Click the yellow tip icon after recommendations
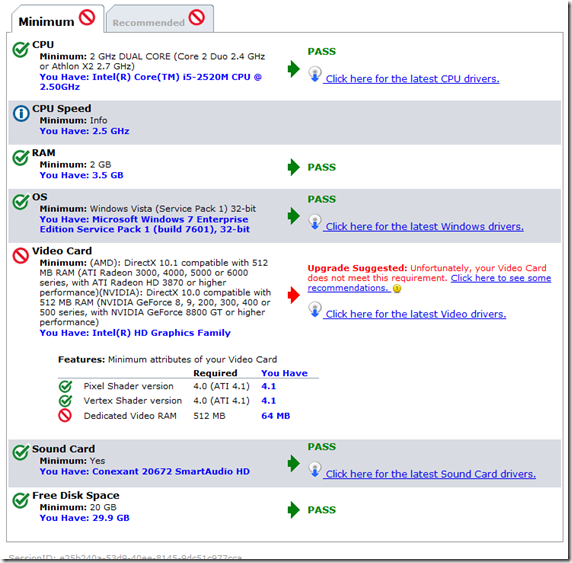This screenshot has width=572, height=563. click(397, 289)
